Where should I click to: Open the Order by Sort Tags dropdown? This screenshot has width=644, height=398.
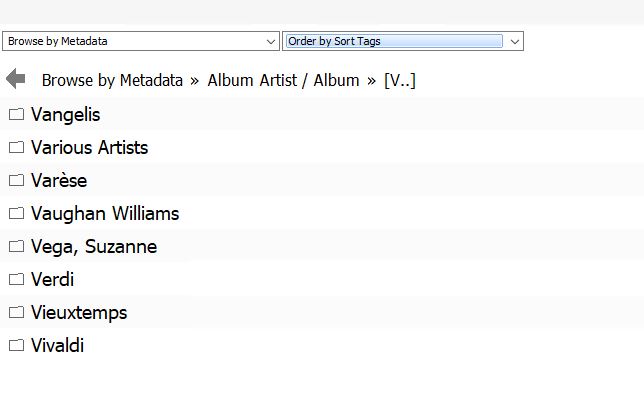coord(402,41)
